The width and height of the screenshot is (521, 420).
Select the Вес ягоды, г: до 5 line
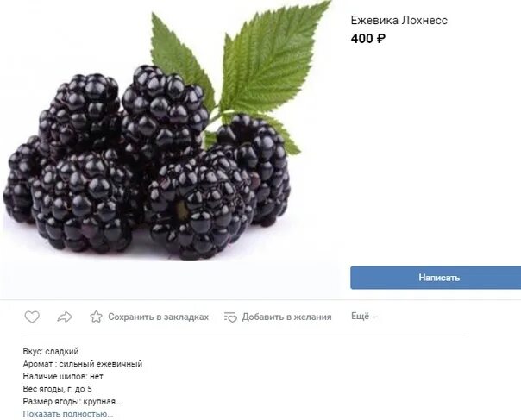(x=58, y=389)
